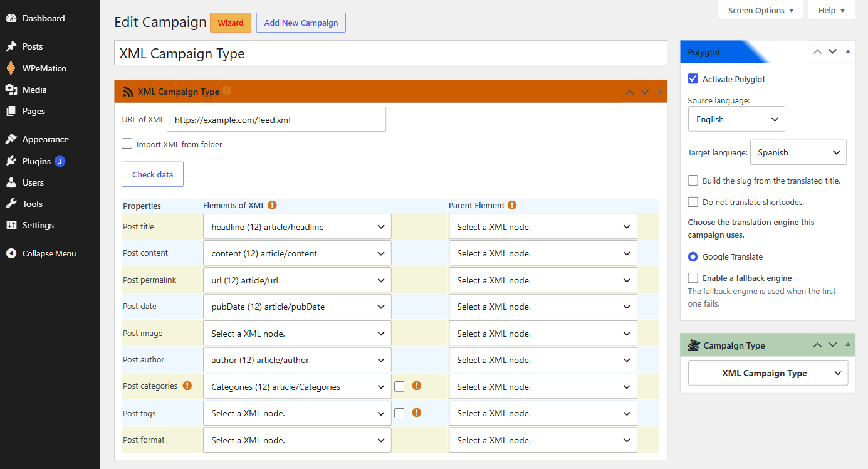Click the Tools wrench icon
The width and height of the screenshot is (868, 469).
coord(11,204)
